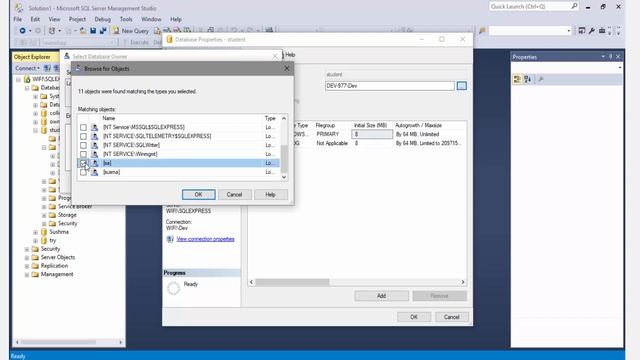
Task: Click OK at bottom of Database Properties window
Action: (x=414, y=317)
